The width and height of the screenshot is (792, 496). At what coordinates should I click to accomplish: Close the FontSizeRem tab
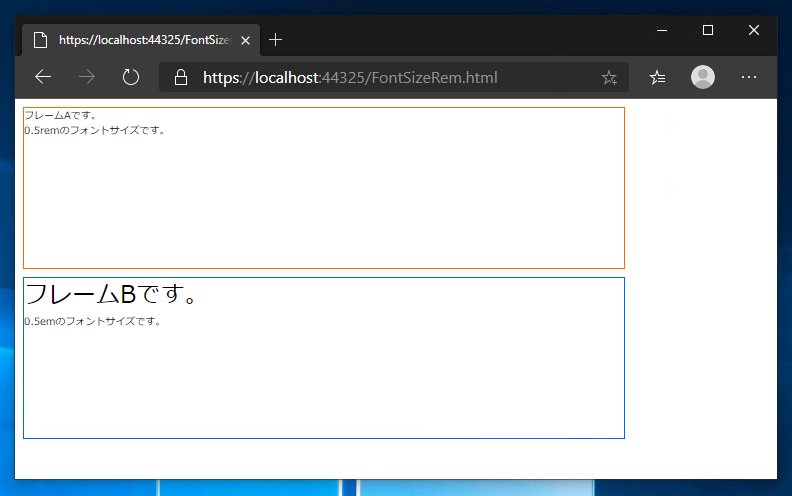point(245,40)
